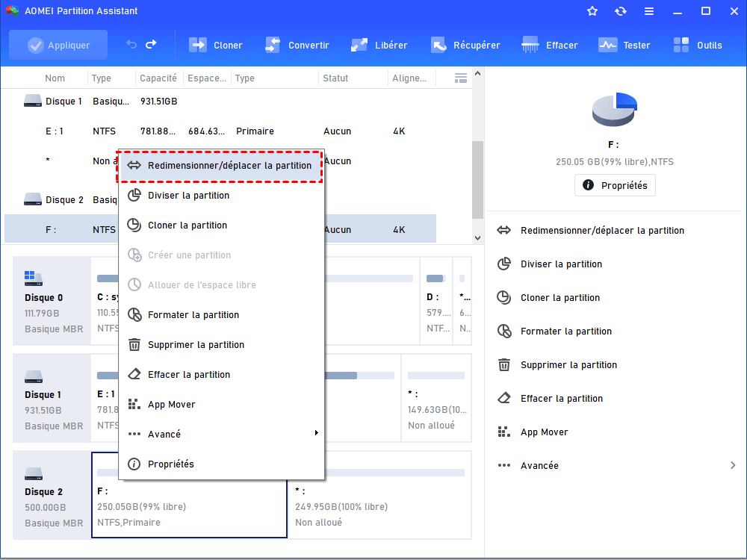Choose Propriétés in context menu

coord(220,464)
